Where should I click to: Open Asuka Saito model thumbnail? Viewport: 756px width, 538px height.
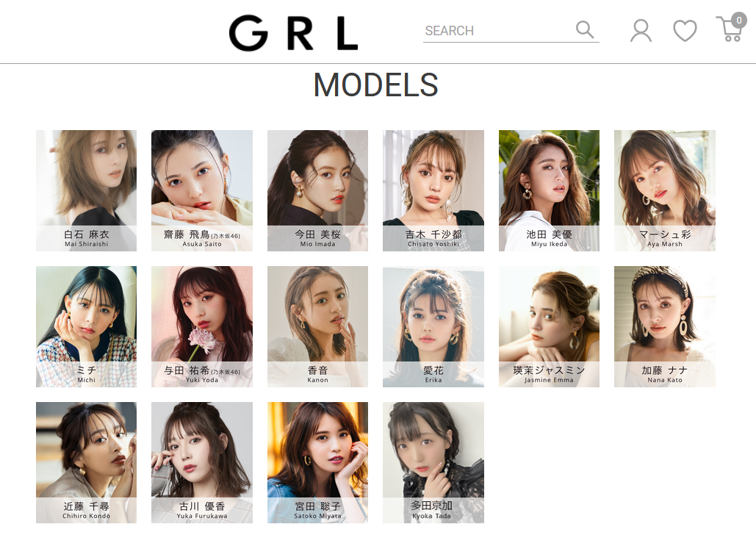coord(202,190)
